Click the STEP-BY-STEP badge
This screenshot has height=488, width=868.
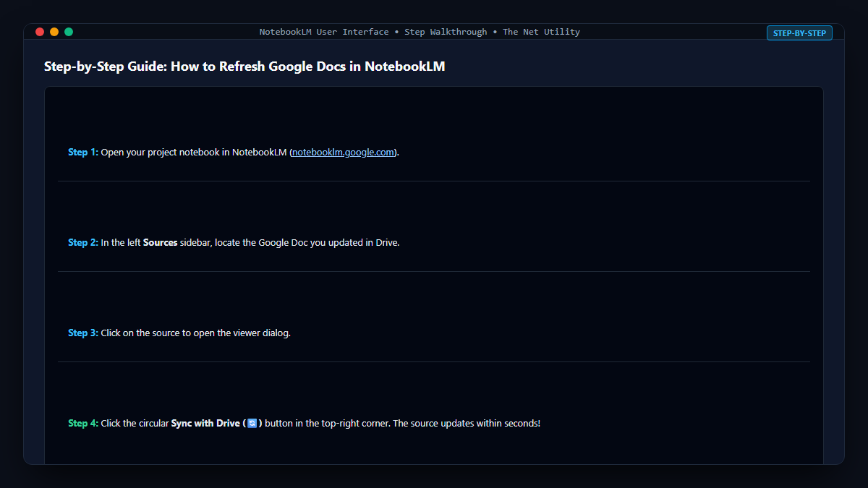pyautogui.click(x=799, y=33)
